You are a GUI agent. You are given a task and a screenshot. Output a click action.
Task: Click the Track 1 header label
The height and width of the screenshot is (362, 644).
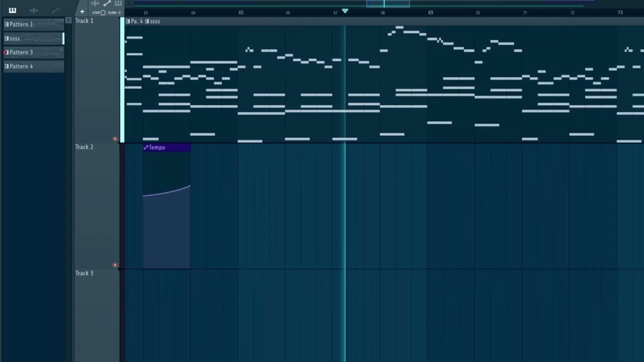pos(85,21)
